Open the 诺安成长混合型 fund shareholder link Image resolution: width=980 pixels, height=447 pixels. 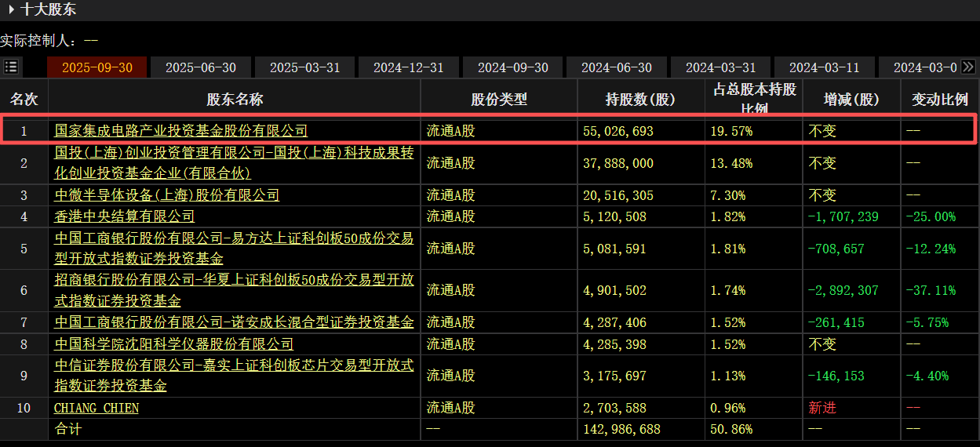(234, 322)
